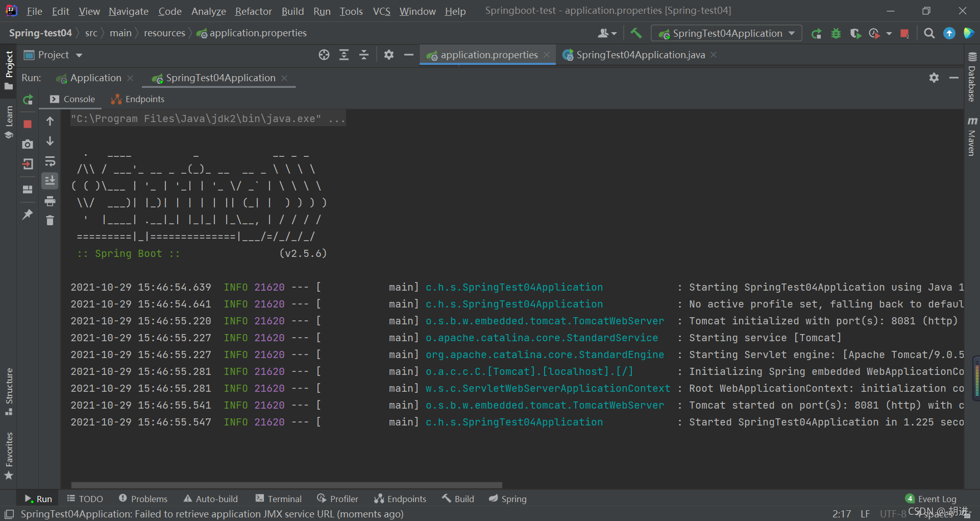The image size is (980, 521).
Task: Click the camera thread dump icon
Action: [x=28, y=145]
